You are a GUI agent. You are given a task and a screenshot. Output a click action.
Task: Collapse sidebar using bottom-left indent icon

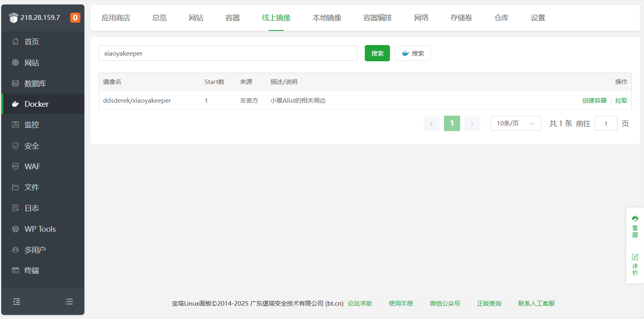tap(17, 302)
